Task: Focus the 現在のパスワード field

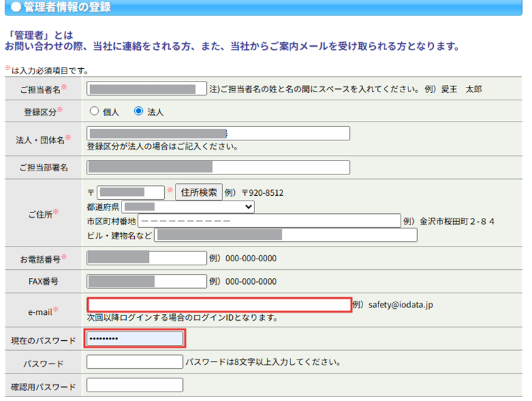Action: (135, 340)
